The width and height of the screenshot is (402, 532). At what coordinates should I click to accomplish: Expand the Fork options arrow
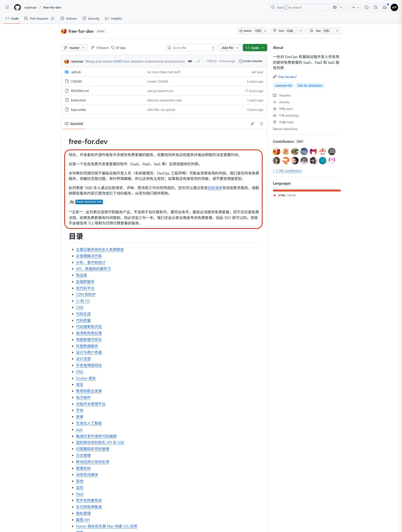301,31
